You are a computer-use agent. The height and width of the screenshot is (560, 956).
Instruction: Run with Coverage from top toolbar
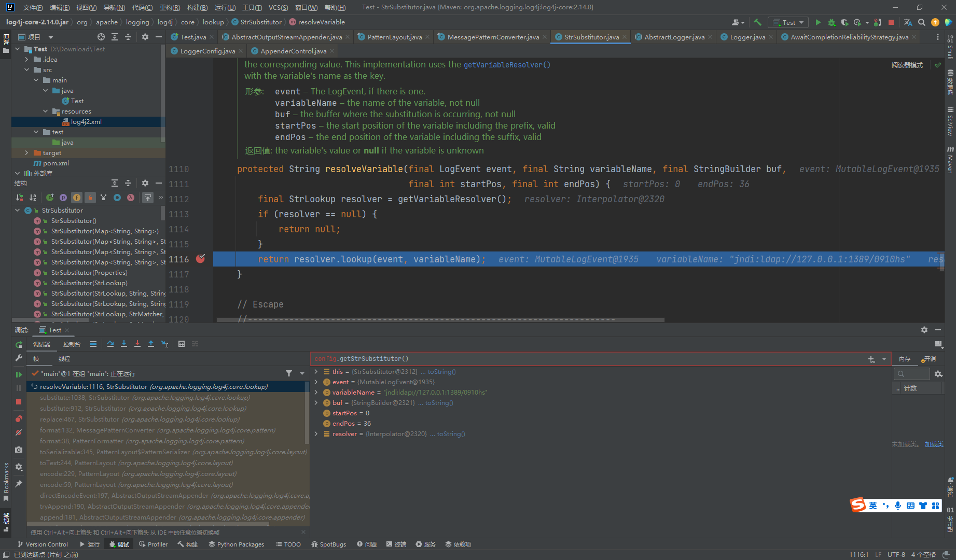click(x=845, y=22)
